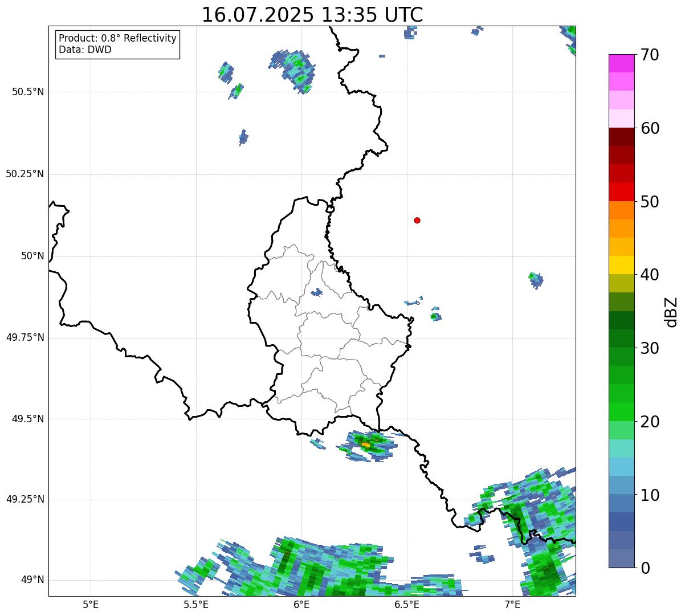
Task: Click the 'Data: DWD' text
Action: click(85, 50)
